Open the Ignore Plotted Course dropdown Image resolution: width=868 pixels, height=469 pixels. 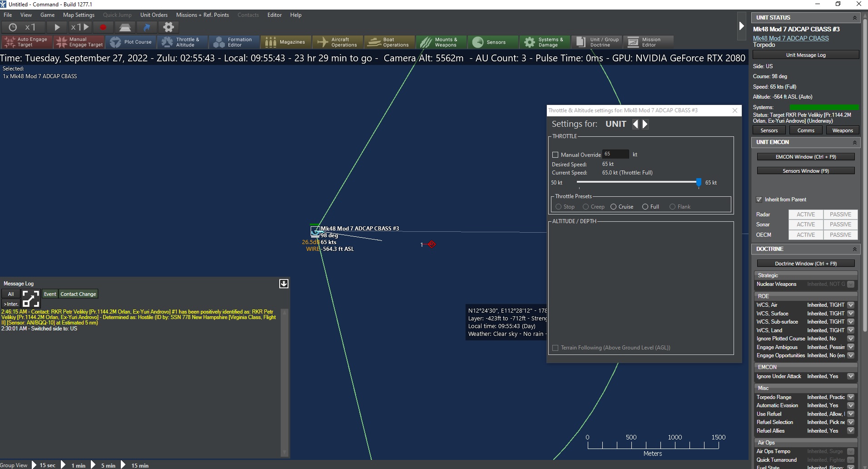coord(851,339)
